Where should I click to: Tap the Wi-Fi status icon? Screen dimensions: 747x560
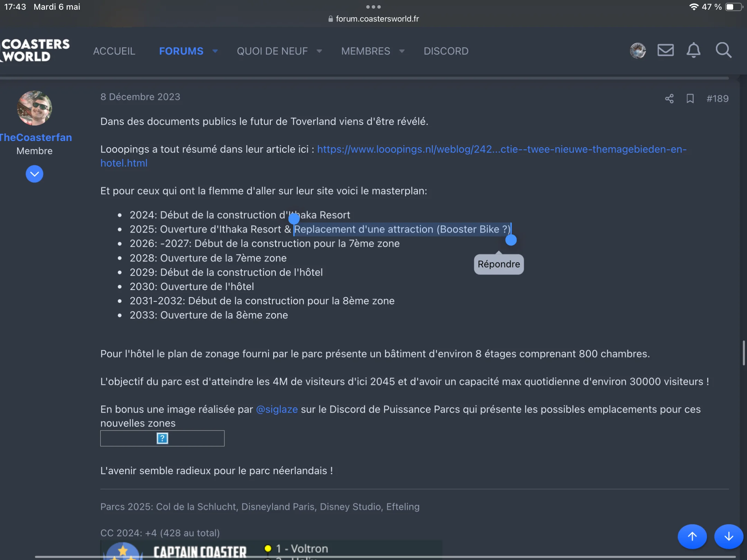coord(694,7)
